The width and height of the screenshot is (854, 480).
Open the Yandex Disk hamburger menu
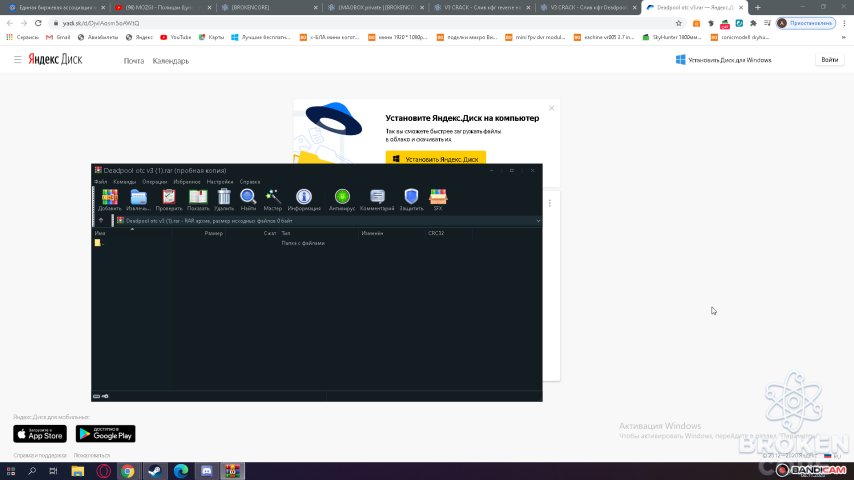(17, 59)
